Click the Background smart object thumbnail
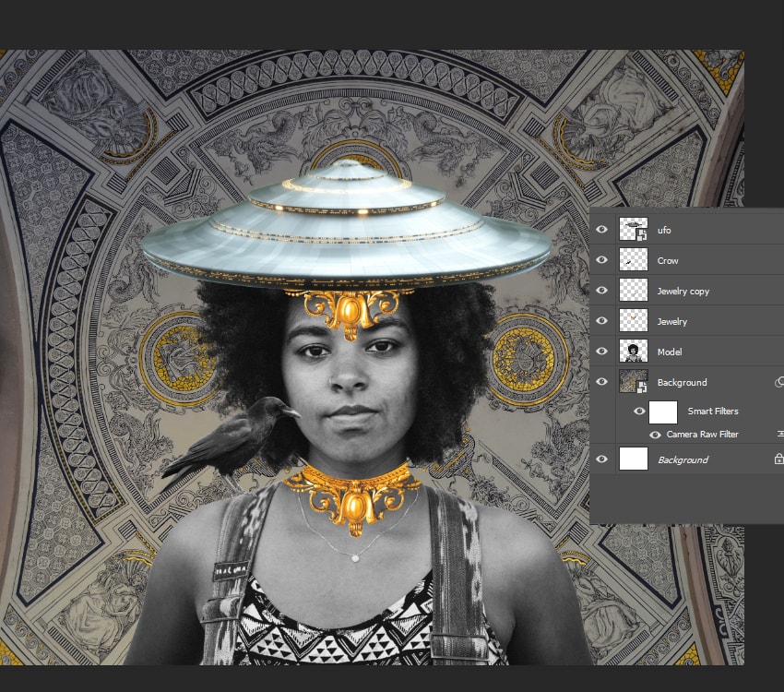Image resolution: width=784 pixels, height=692 pixels. pyautogui.click(x=634, y=382)
